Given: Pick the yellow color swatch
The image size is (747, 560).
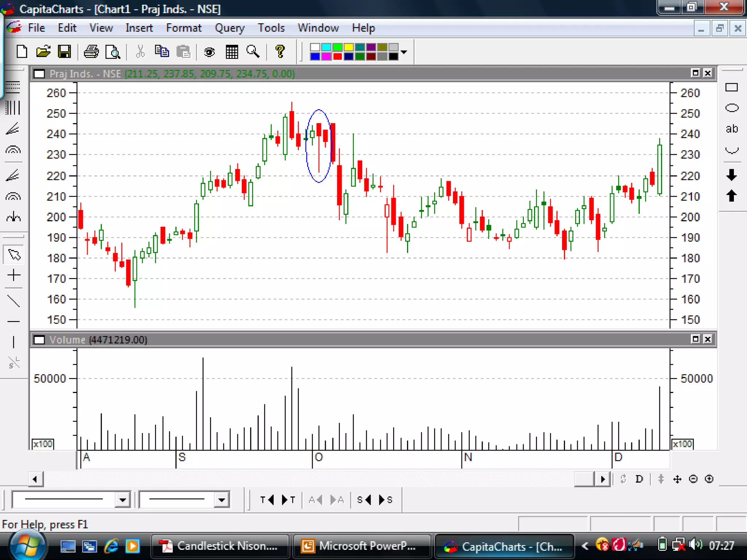Looking at the screenshot, I should point(348,47).
